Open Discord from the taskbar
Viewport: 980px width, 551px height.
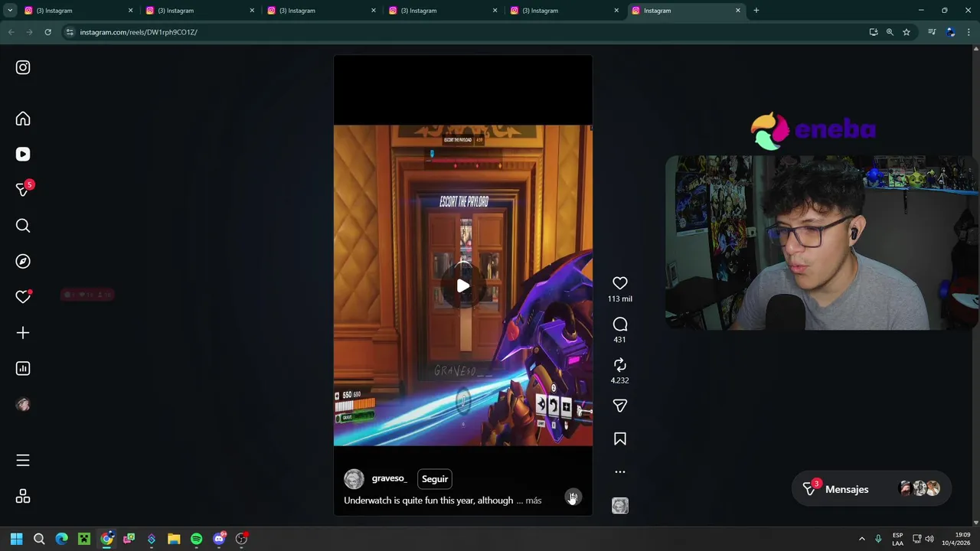click(x=219, y=539)
